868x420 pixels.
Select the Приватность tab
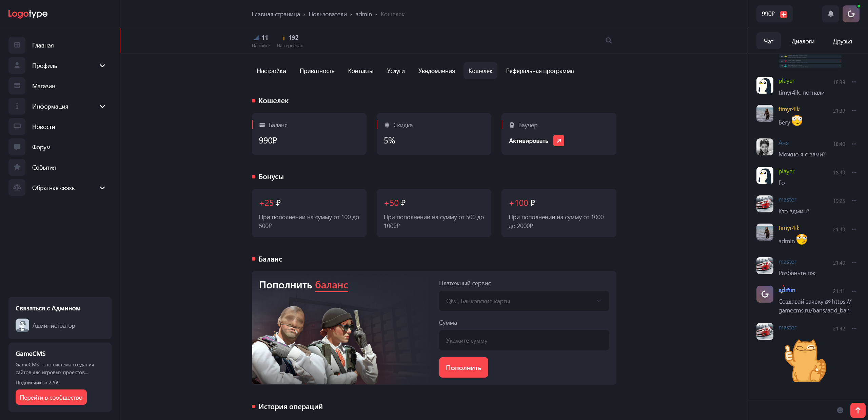click(317, 71)
